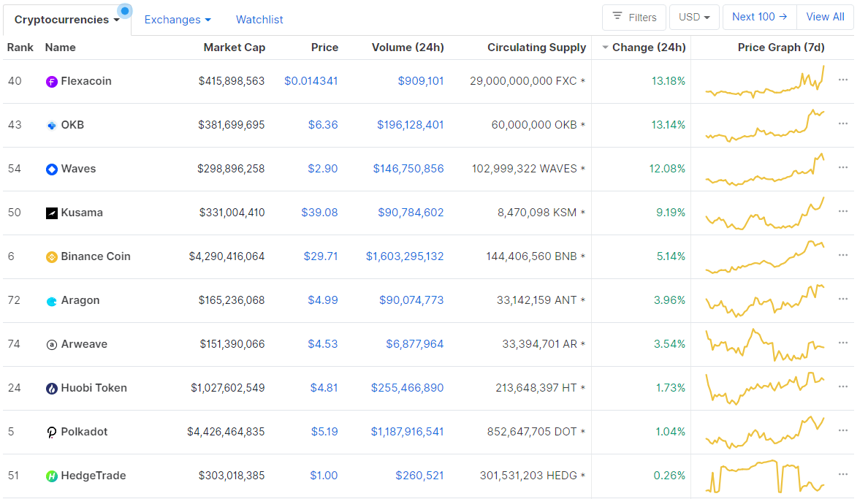868x499 pixels.
Task: Click the Polkadot coin logo icon
Action: pyautogui.click(x=51, y=433)
